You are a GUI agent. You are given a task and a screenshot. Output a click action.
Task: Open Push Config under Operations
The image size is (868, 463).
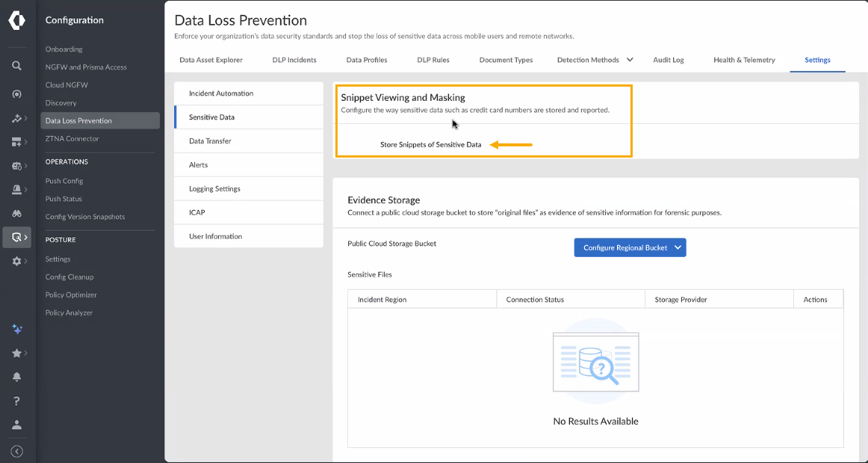64,181
